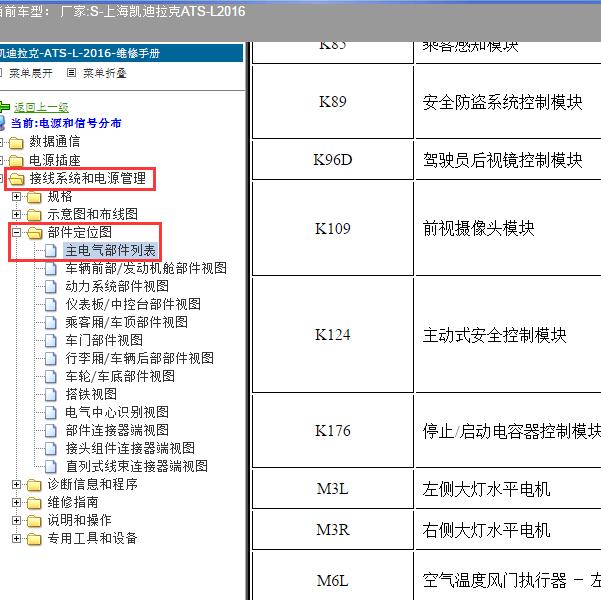The image size is (601, 600).
Task: Expand the 专用工具和设备 node
Action: point(16,539)
